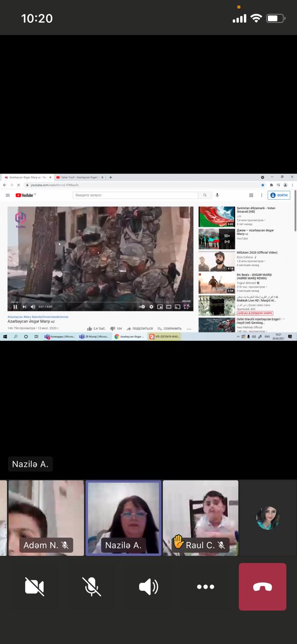Image resolution: width=297 pixels, height=644 pixels.
Task: Select Nazilə A. participant video tile
Action: pyautogui.click(x=124, y=518)
